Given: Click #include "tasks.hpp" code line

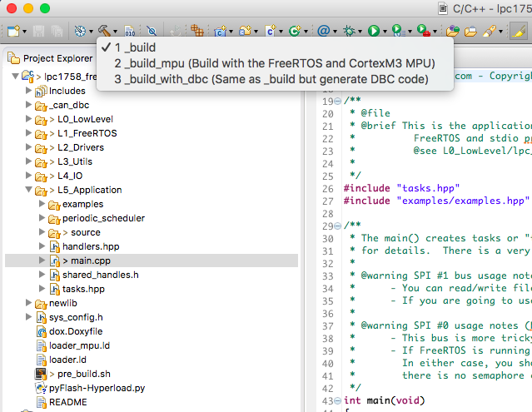Looking at the screenshot, I should click(402, 188).
